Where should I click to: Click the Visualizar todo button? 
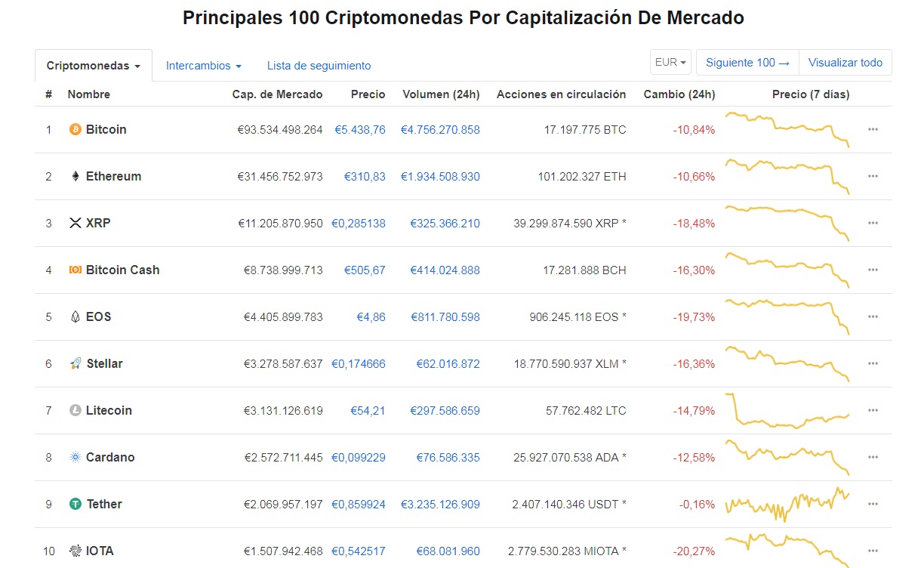click(x=845, y=63)
